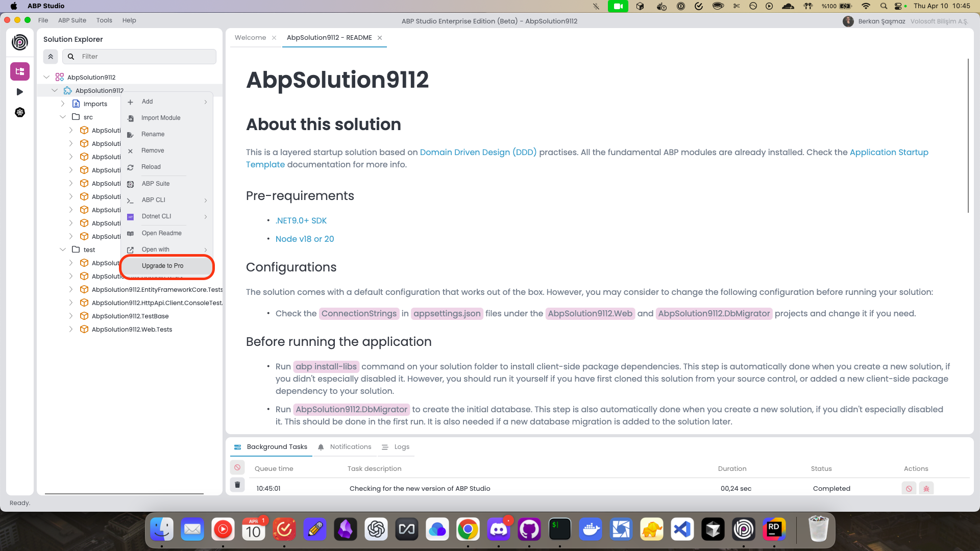Open the Kubernetes panel icon in sidebar
This screenshot has width=980, height=551.
[20, 112]
